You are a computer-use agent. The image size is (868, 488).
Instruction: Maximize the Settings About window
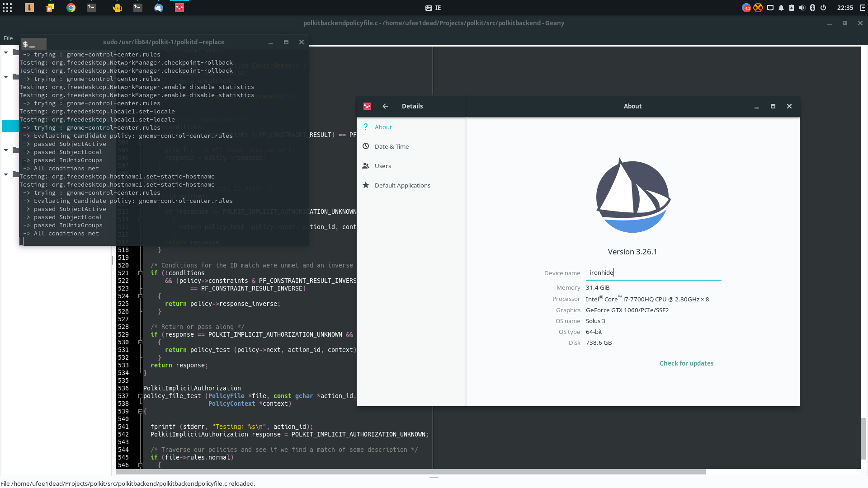[773, 106]
